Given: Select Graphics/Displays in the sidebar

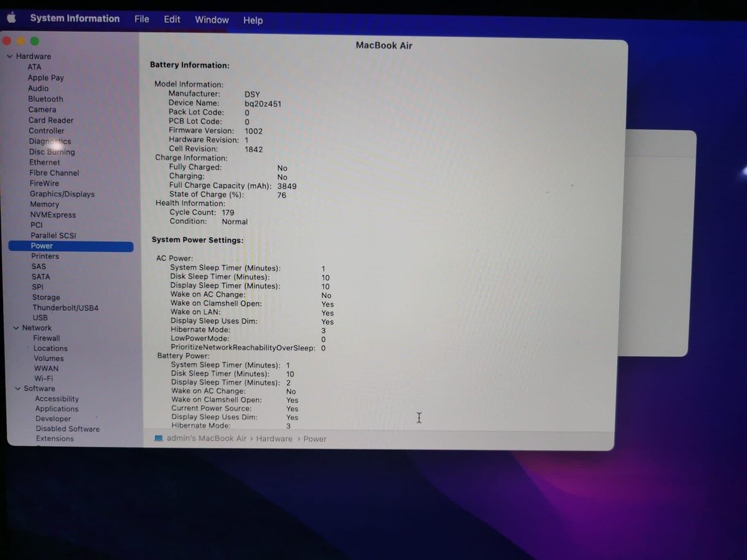Looking at the screenshot, I should pyautogui.click(x=62, y=194).
